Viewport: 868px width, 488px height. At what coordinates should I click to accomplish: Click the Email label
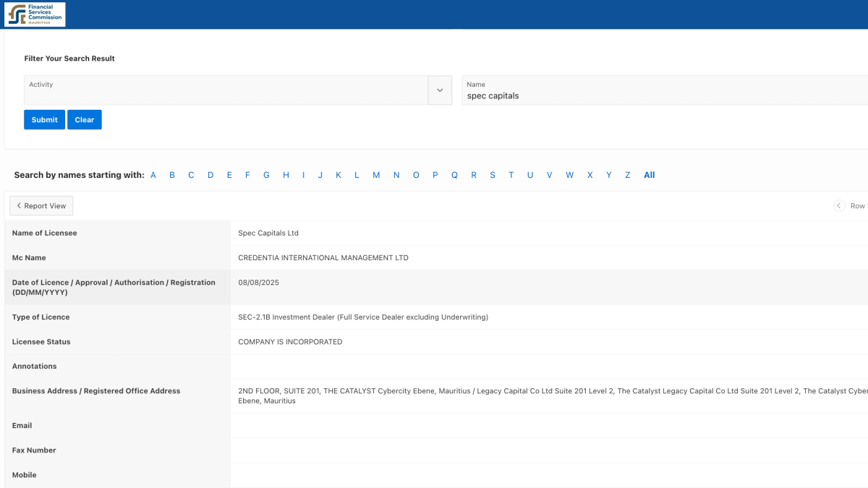point(22,425)
